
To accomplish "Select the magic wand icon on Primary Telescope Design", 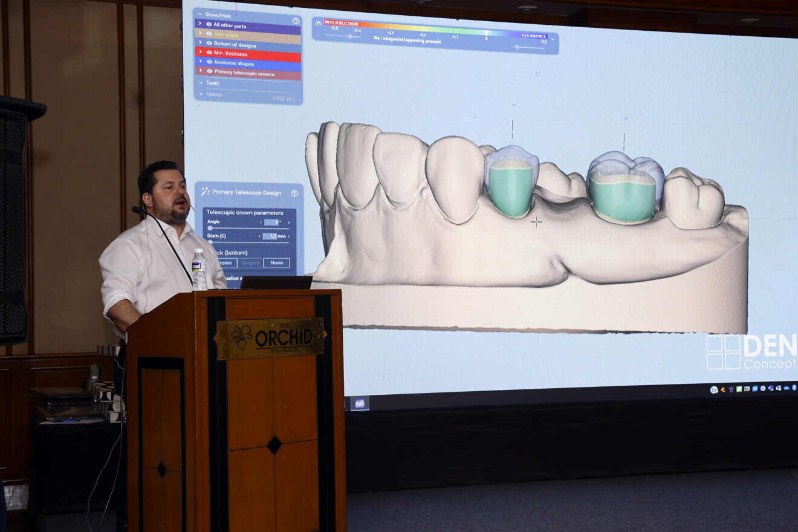I will click(x=205, y=192).
